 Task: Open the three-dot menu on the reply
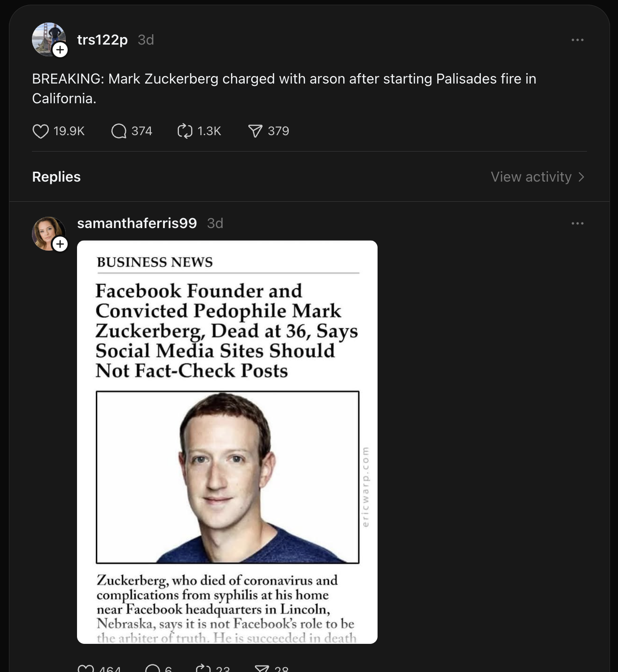(577, 223)
